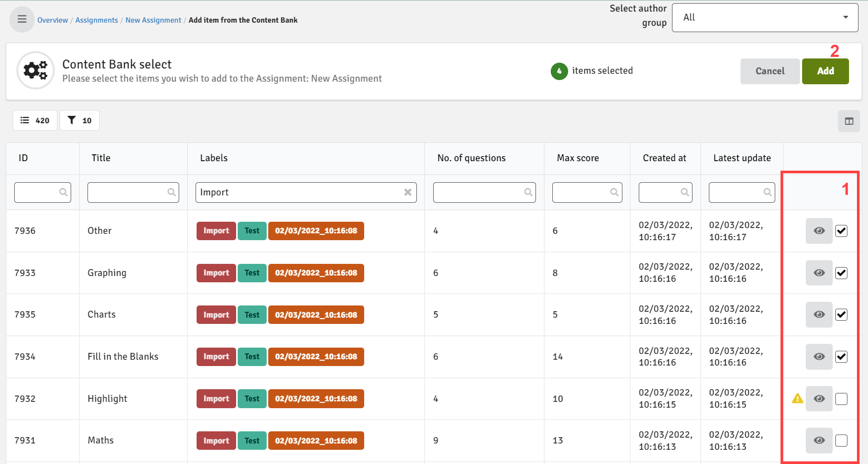Click search icon in Title filter
This screenshot has width=868, height=464.
coord(171,192)
